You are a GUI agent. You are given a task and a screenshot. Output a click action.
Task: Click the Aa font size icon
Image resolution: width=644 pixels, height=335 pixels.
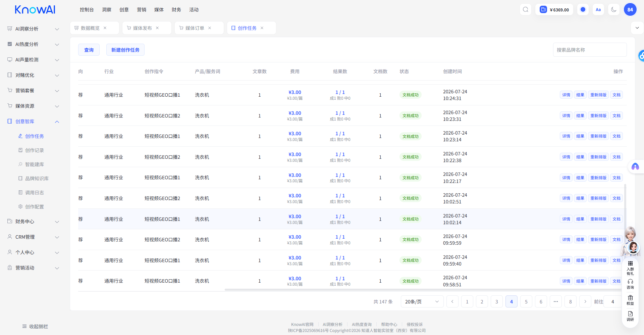(598, 10)
